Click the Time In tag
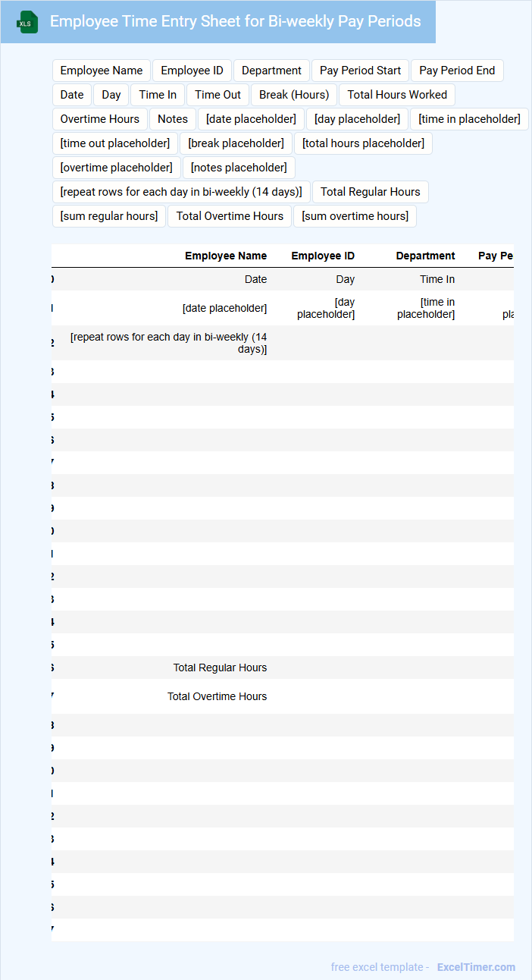This screenshot has height=980, width=532. (158, 95)
